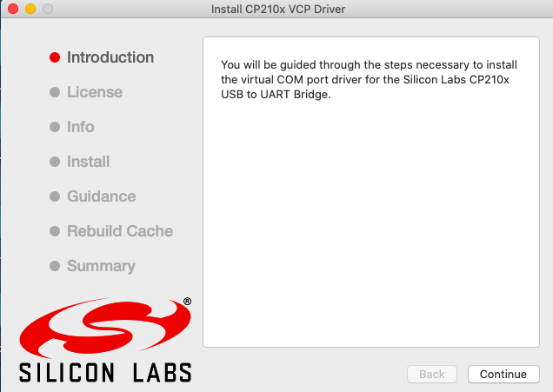Click the gray Guidance step bullet
Viewport: 553px width, 392px height.
[55, 197]
